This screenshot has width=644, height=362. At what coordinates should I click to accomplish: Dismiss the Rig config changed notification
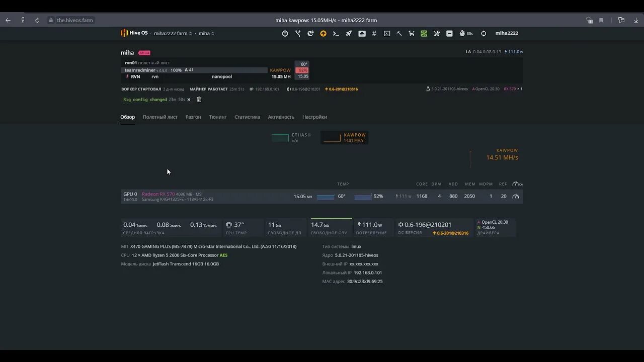click(189, 100)
